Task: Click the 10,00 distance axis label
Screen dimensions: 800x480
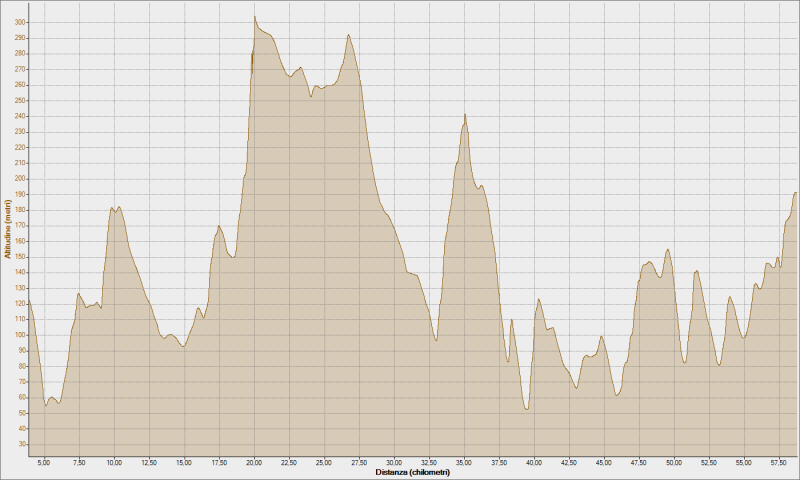Action: (x=114, y=463)
